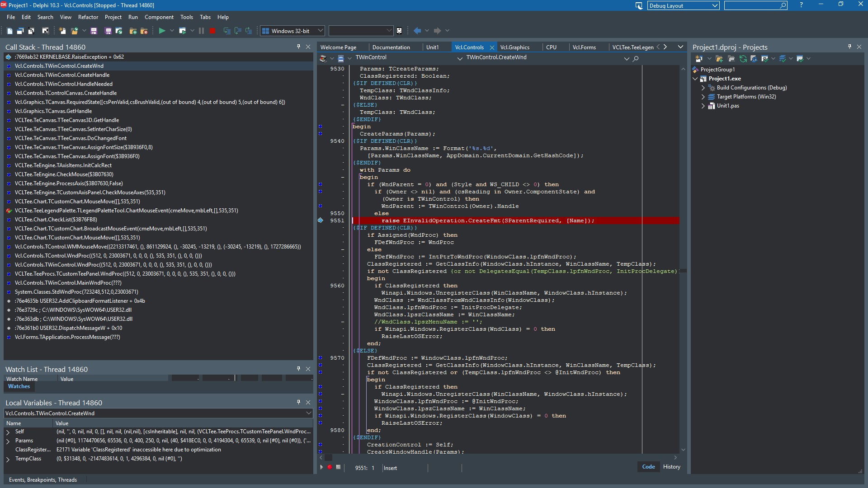Click Remove File from Project icon

click(x=144, y=31)
